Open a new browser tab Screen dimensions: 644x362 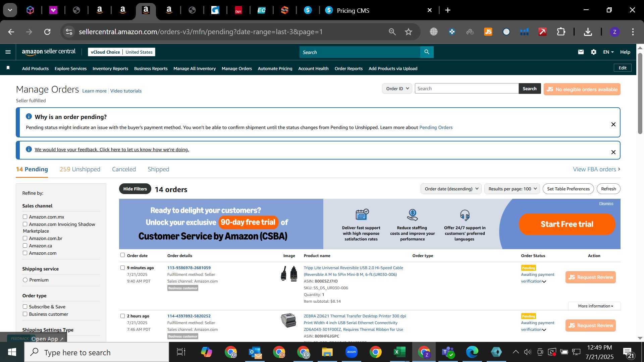click(447, 10)
